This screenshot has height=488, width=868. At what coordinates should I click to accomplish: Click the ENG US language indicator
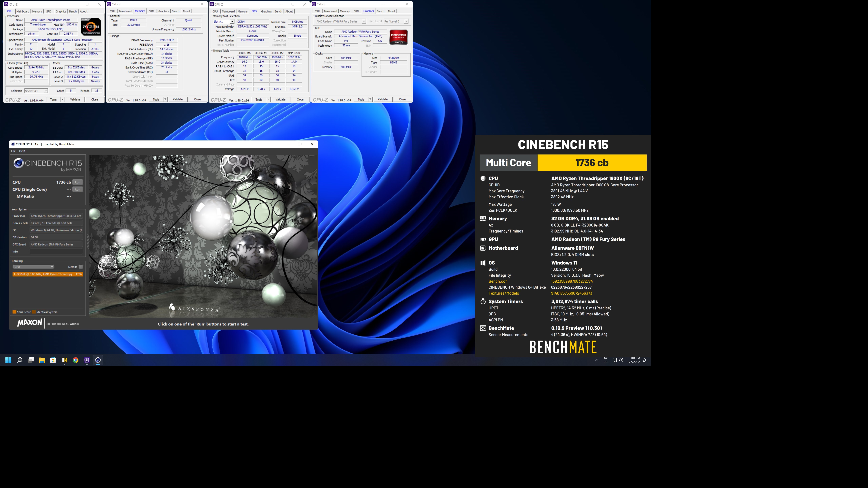[605, 360]
